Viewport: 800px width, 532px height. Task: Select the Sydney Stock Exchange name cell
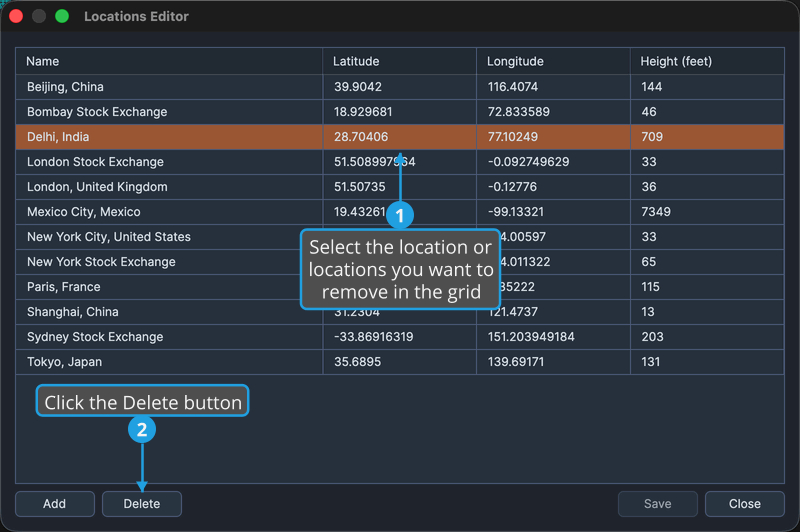[x=169, y=337]
